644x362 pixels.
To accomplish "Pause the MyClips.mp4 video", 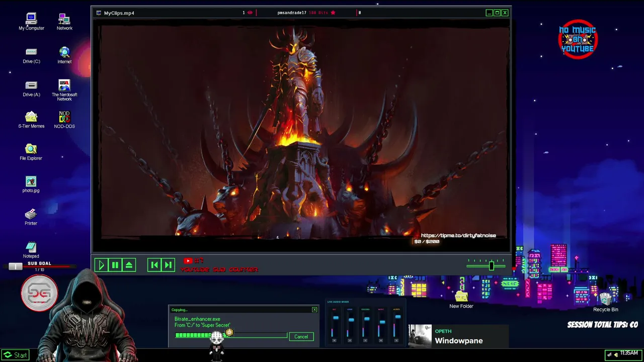I will click(x=115, y=265).
